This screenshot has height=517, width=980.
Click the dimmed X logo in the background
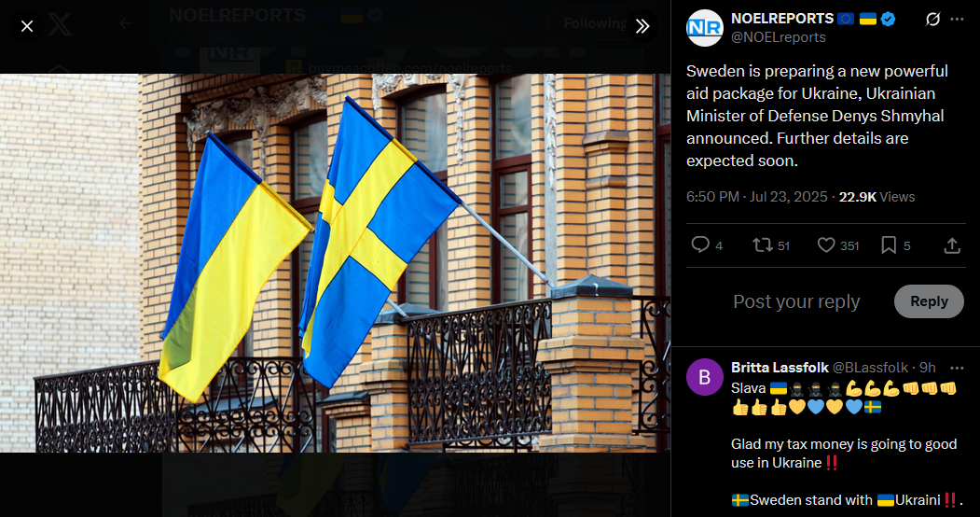pyautogui.click(x=60, y=25)
